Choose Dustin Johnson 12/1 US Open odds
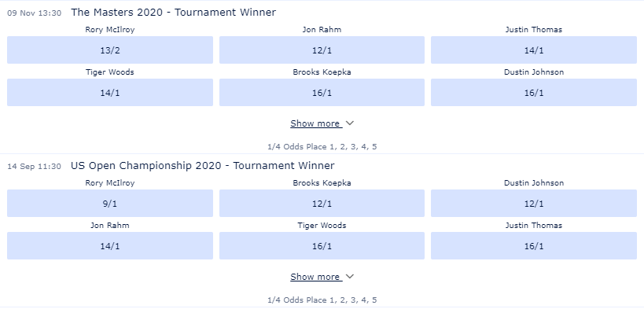This screenshot has height=309, width=644. point(533,204)
